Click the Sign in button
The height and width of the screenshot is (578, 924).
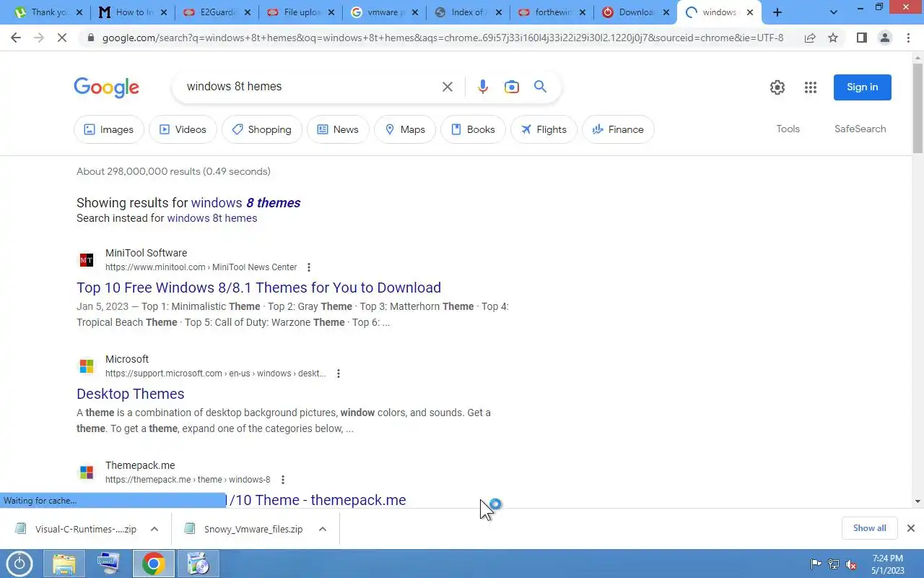point(862,87)
